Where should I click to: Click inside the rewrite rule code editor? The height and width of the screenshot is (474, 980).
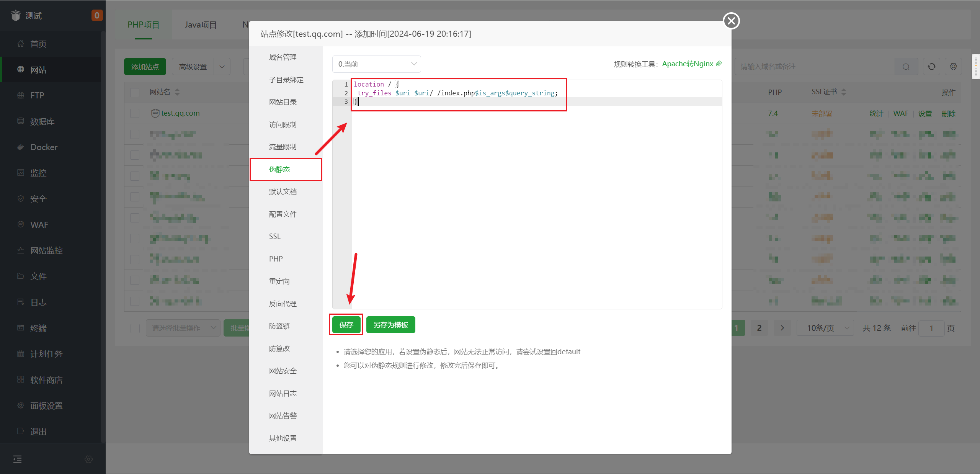pyautogui.click(x=536, y=199)
